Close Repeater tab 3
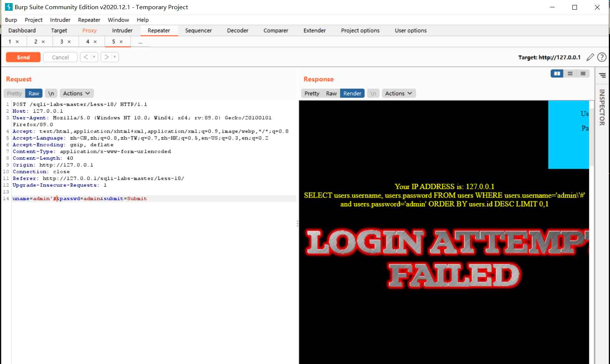This screenshot has height=364, width=610. (x=69, y=42)
